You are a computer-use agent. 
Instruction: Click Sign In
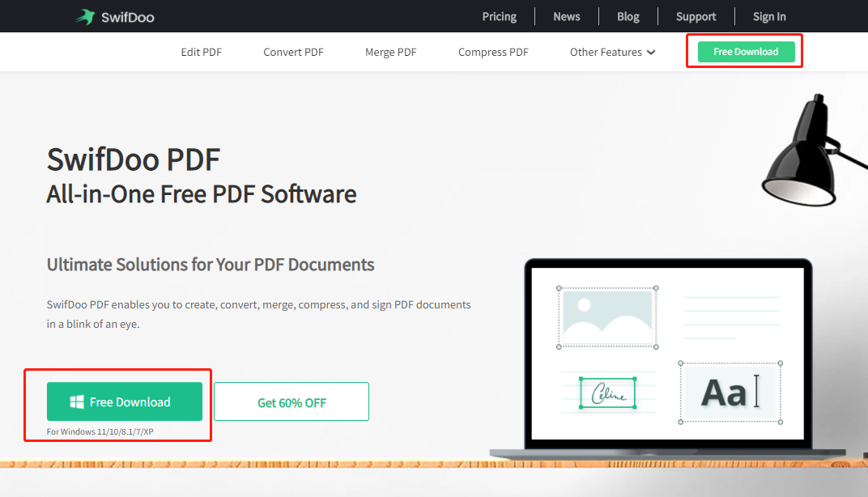coord(769,17)
